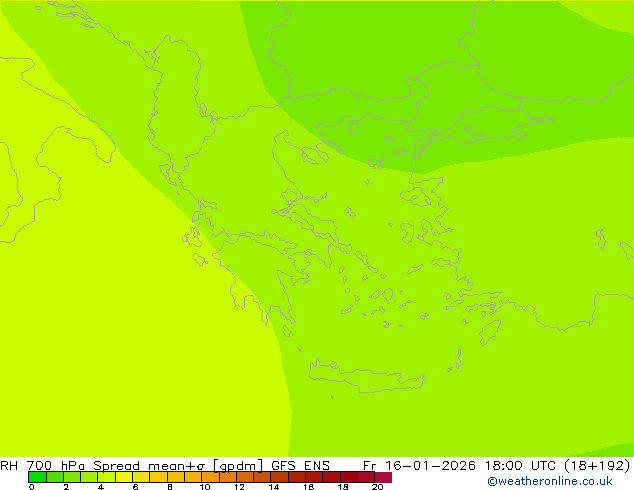The height and width of the screenshot is (490, 634).
Task: Click the legend scale label "4"
Action: tap(101, 487)
